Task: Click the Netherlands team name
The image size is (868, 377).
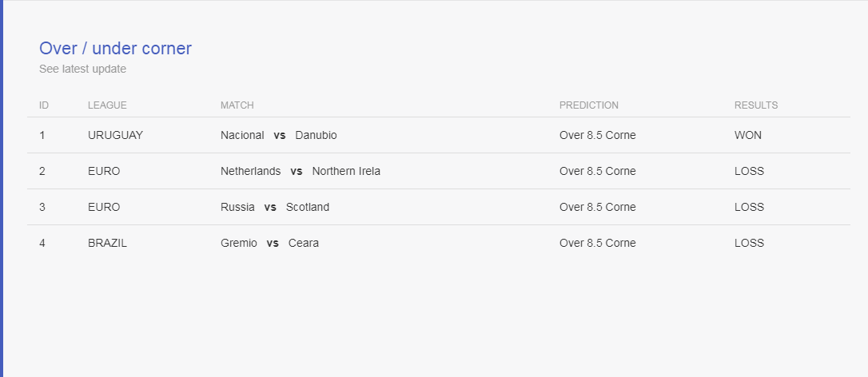Action: (251, 171)
